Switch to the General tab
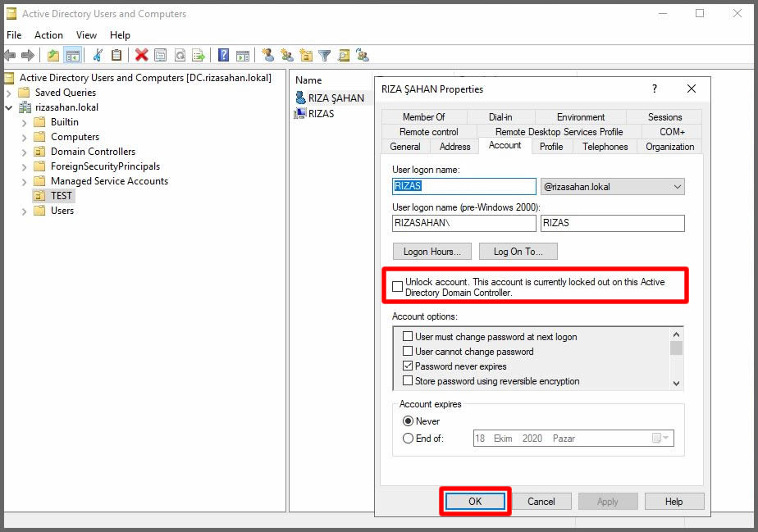758x532 pixels. click(x=405, y=147)
